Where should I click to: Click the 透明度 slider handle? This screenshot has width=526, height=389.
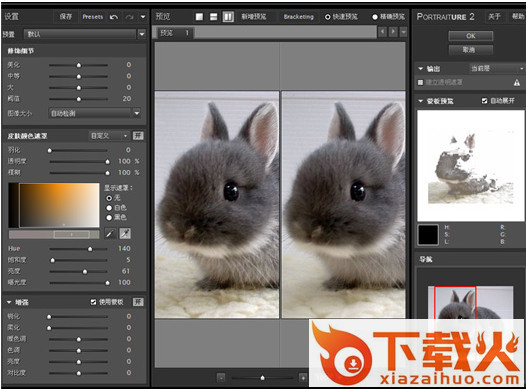107,162
